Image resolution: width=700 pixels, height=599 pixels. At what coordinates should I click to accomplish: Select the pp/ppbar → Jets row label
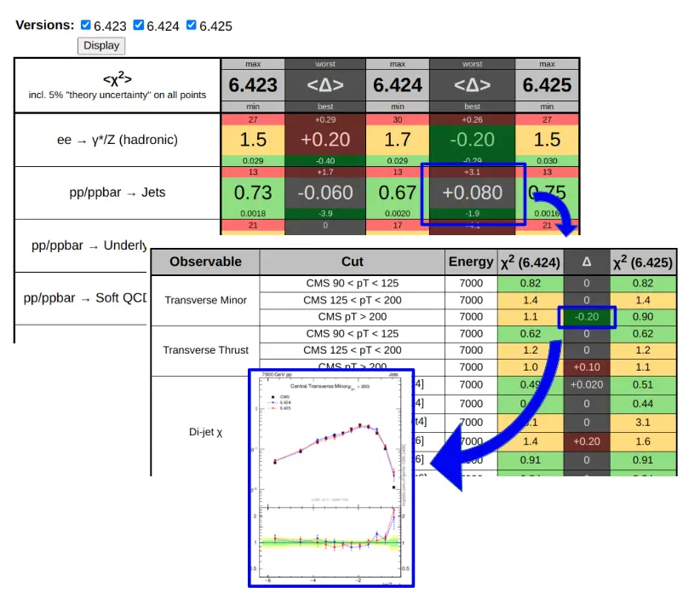click(x=118, y=193)
